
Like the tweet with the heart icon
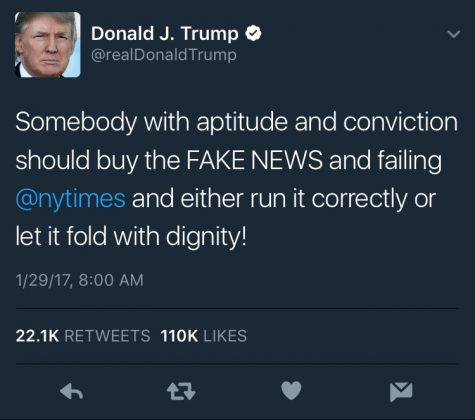tap(291, 390)
